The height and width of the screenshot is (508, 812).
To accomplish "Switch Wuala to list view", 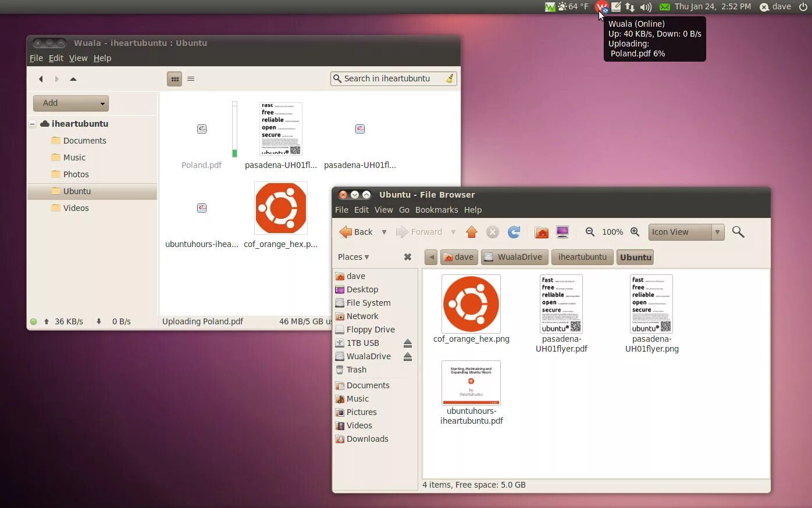I will pos(191,78).
